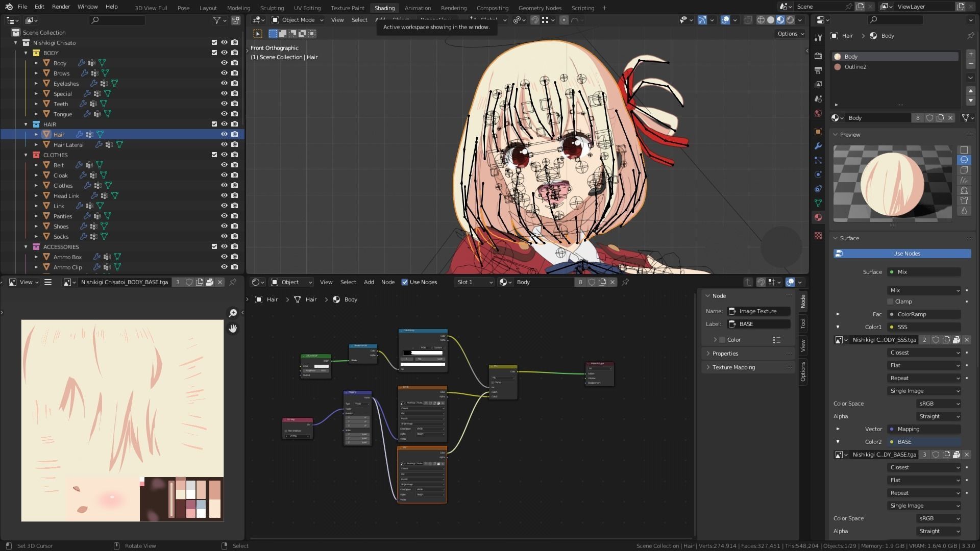The image size is (980, 551).
Task: Open the Slot 1 material slot dropdown
Action: tap(474, 282)
